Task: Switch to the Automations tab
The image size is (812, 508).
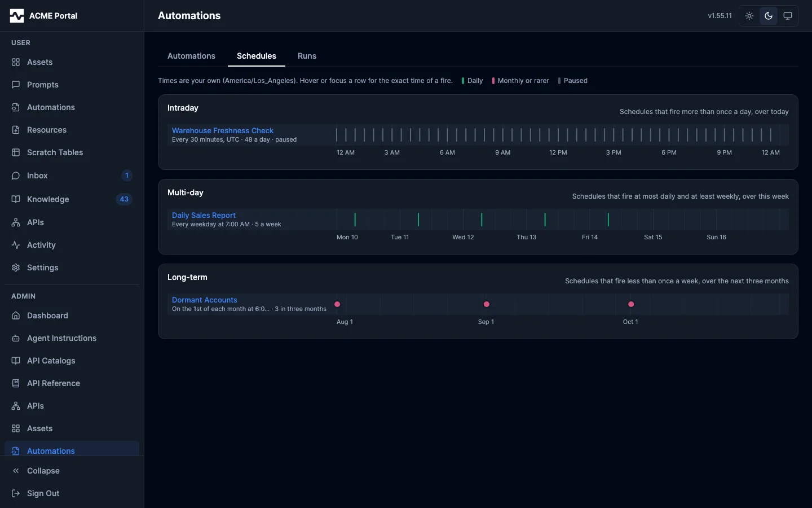Action: pyautogui.click(x=191, y=56)
